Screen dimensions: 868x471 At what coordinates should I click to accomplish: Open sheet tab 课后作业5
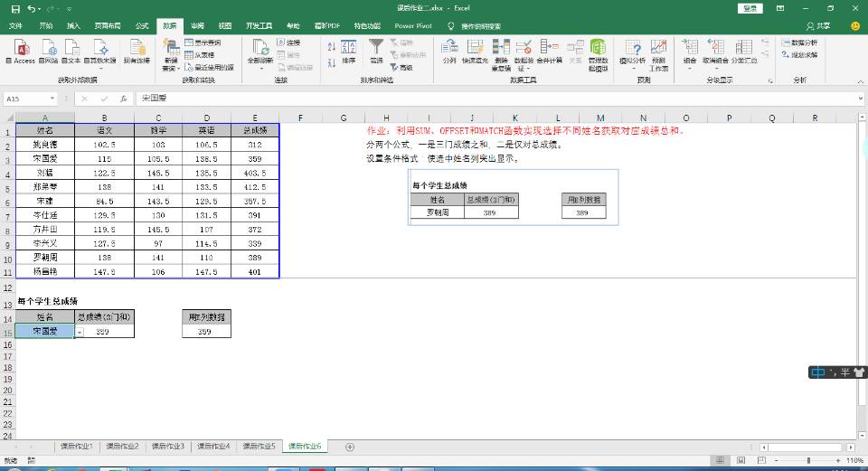point(259,446)
